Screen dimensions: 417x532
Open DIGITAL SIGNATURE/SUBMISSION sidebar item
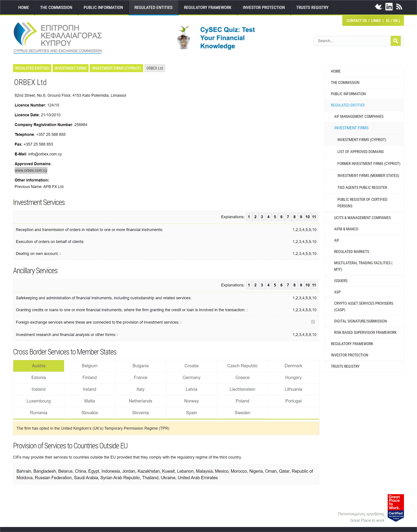(x=364, y=321)
